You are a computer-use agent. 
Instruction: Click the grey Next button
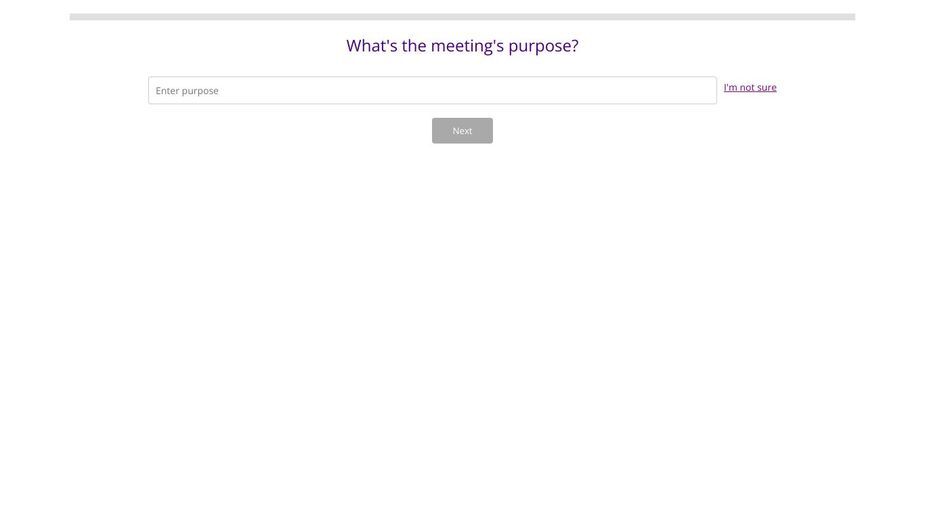[x=462, y=130]
